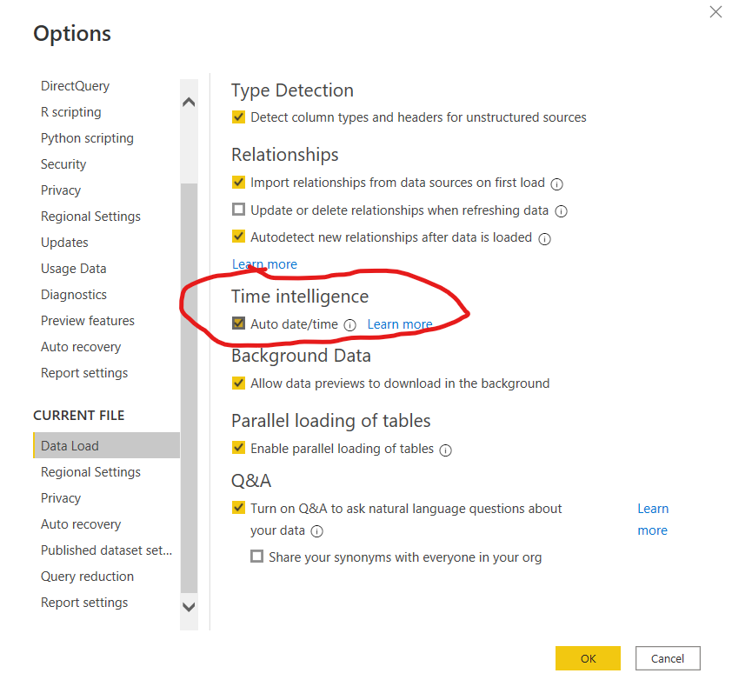Select Python scripting in the sidebar

click(87, 138)
